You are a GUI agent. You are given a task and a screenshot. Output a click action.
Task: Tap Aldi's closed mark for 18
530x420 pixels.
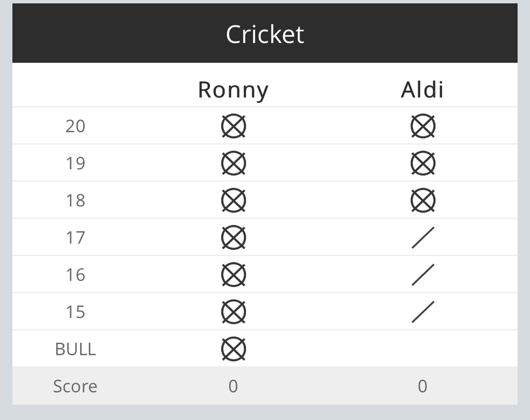422,200
